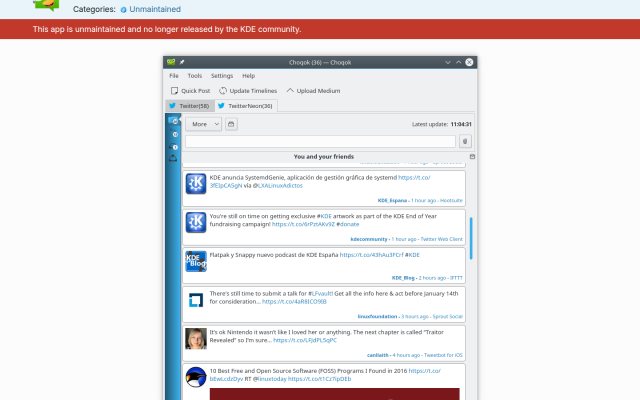640x400 pixels.
Task: Click the KDE Blog avatar image
Action: 196,261
